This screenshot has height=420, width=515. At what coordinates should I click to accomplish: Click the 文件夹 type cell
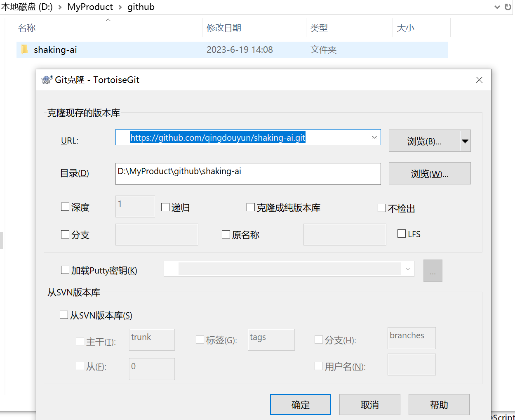[x=324, y=50]
